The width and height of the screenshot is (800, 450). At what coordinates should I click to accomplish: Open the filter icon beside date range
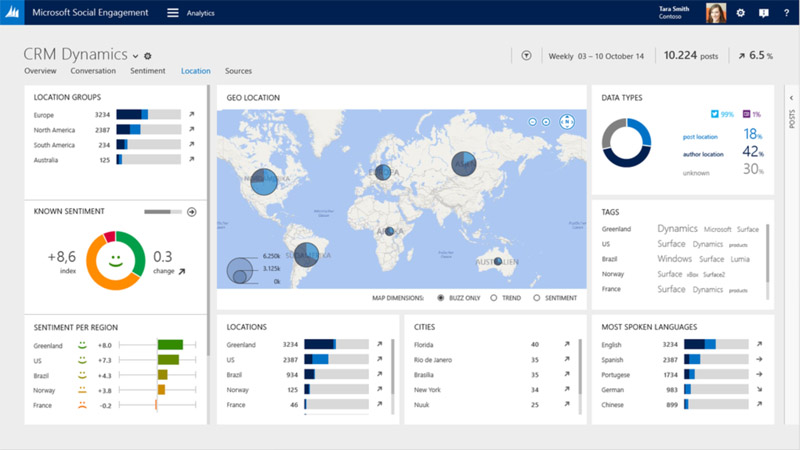tap(526, 56)
